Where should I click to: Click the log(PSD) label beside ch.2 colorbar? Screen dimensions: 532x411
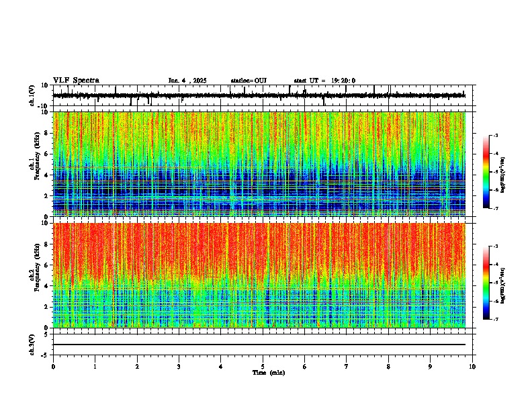click(503, 285)
